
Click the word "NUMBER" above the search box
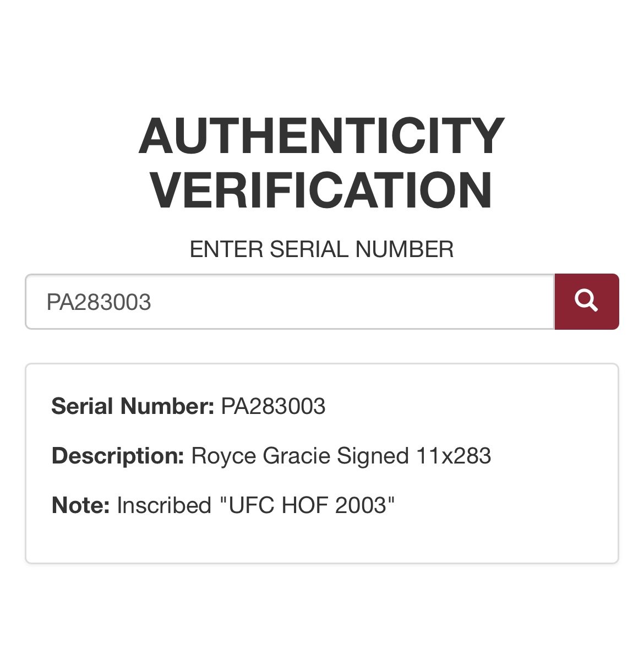click(x=405, y=249)
